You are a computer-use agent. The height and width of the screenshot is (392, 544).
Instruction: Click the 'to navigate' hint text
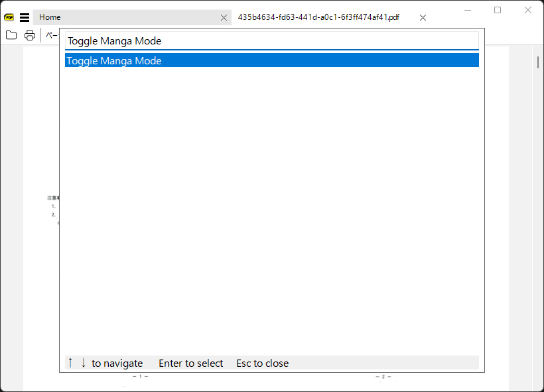(x=117, y=363)
